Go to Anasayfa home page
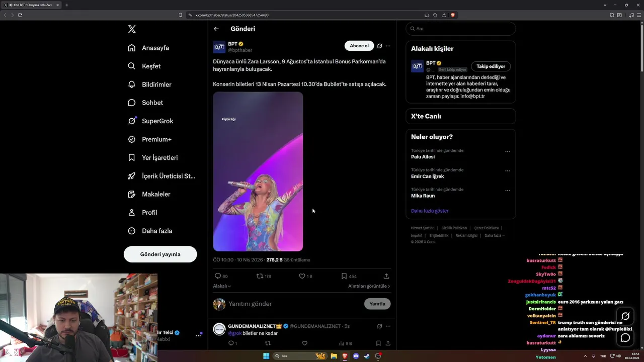Viewport: 644px width, 362px height. point(148,48)
